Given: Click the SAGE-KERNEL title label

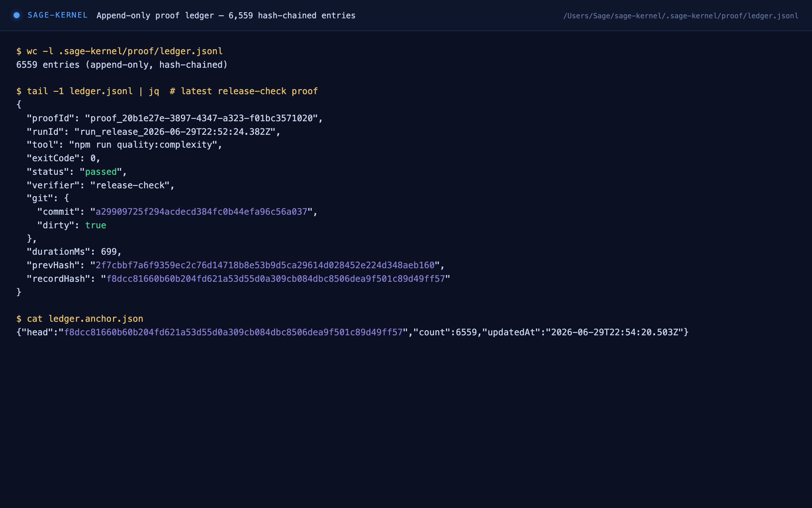Looking at the screenshot, I should 58,15.
